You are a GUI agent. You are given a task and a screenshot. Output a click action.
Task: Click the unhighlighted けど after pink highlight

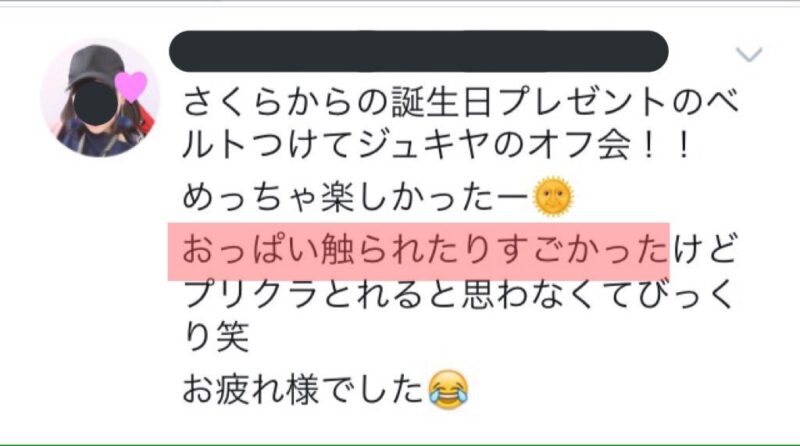point(705,251)
